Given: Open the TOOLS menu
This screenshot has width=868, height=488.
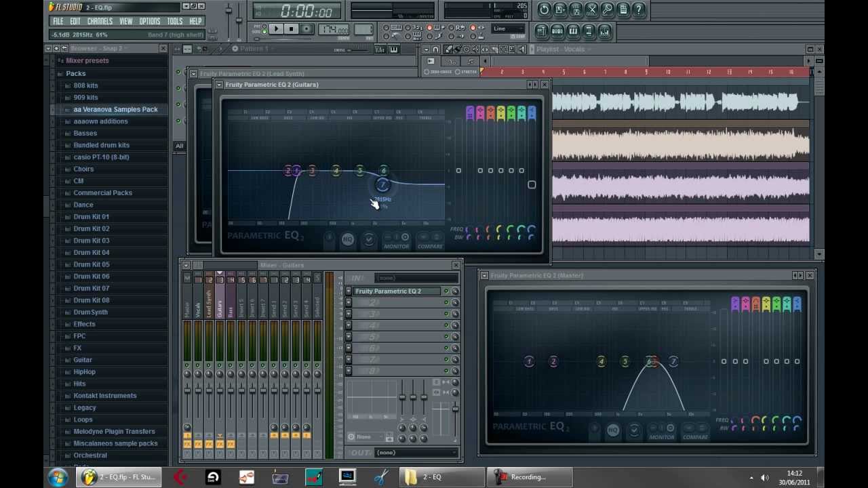Looking at the screenshot, I should point(175,21).
